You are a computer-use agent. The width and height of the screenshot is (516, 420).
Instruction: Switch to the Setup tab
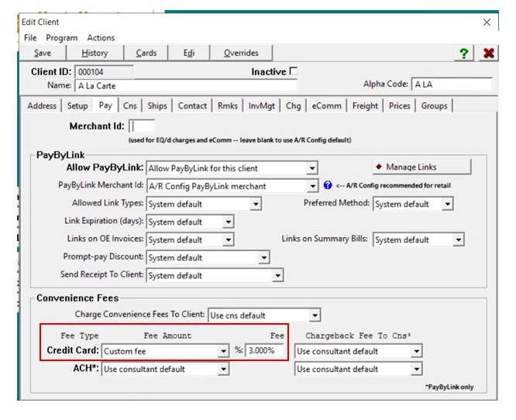[77, 105]
